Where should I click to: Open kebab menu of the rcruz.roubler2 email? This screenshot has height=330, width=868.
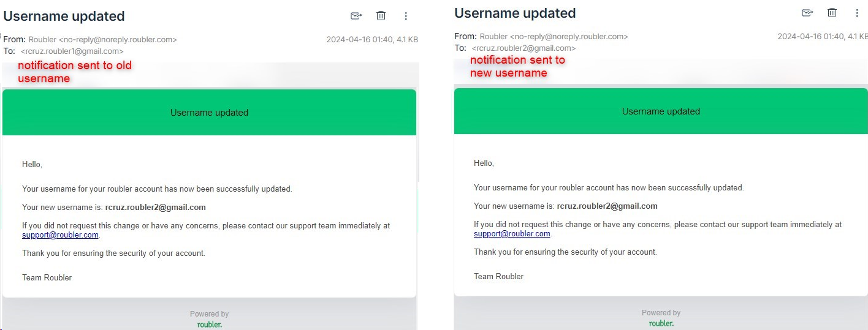point(857,13)
